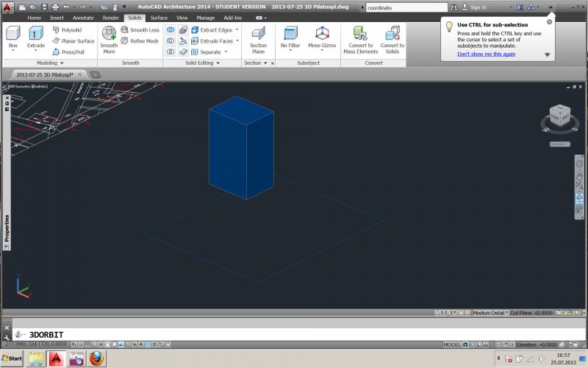Screen dimensions: 588x368
Task: Expand the tooltip with the down arrow
Action: click(547, 54)
